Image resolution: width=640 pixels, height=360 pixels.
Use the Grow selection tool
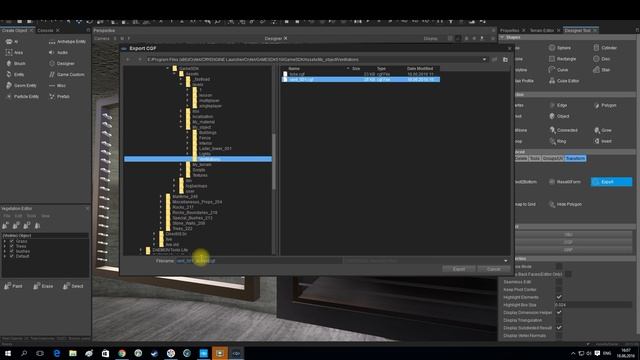click(602, 130)
